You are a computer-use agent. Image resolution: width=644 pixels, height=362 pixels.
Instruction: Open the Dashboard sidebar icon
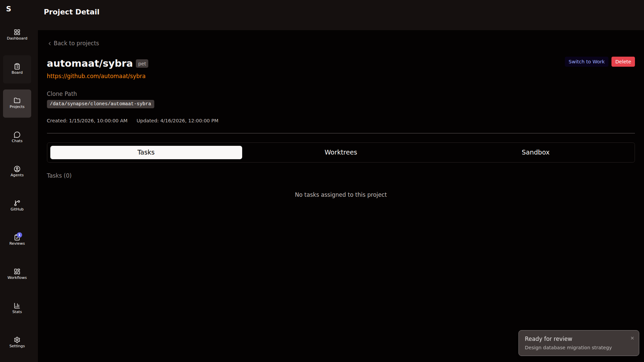[x=17, y=35]
